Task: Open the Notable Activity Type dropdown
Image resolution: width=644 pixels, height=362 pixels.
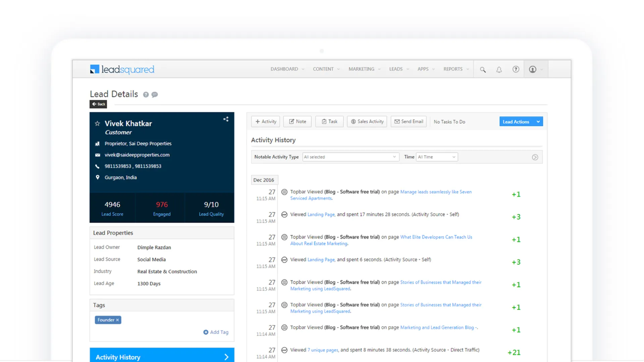Action: pos(350,157)
